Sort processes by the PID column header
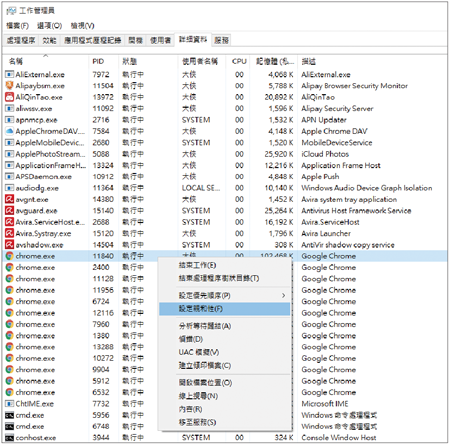This screenshot has width=450, height=445. tap(98, 61)
